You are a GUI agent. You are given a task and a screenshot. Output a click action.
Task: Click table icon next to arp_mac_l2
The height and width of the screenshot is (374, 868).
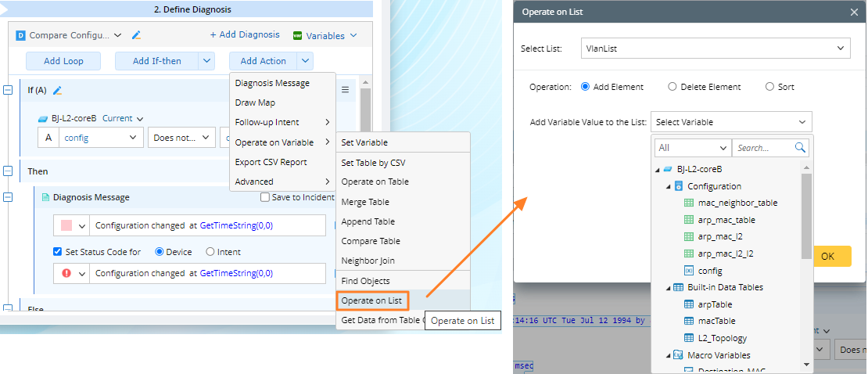[689, 236]
